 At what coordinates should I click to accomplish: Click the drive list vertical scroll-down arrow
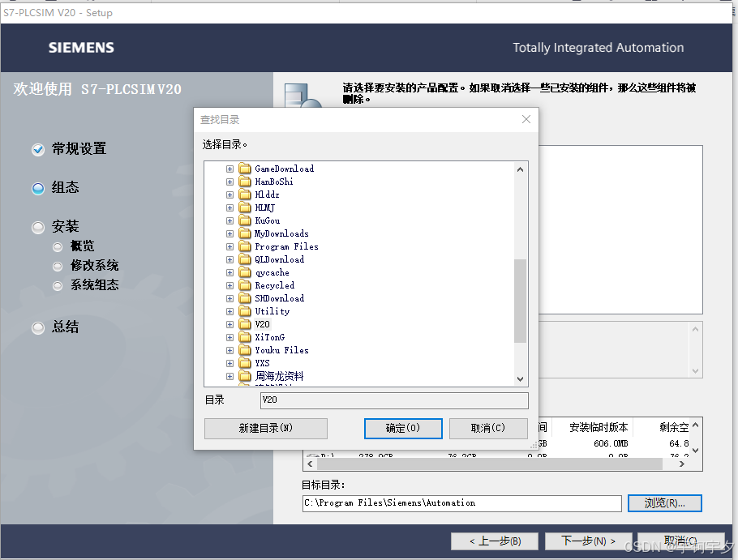(x=696, y=451)
